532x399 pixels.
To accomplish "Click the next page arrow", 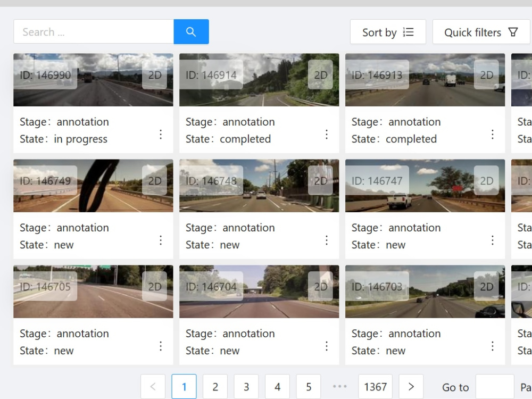I will click(x=411, y=386).
